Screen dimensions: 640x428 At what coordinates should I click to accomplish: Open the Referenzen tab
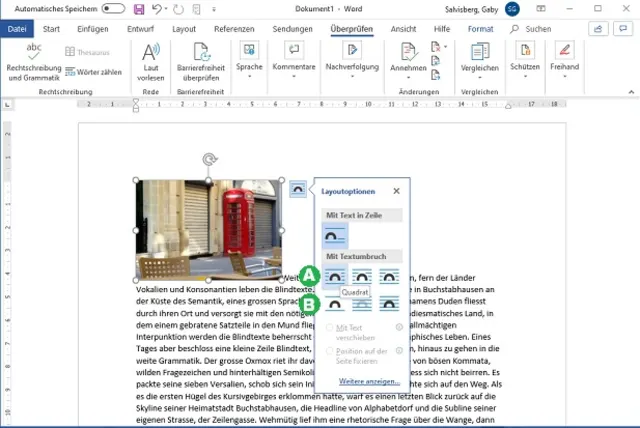pos(234,29)
